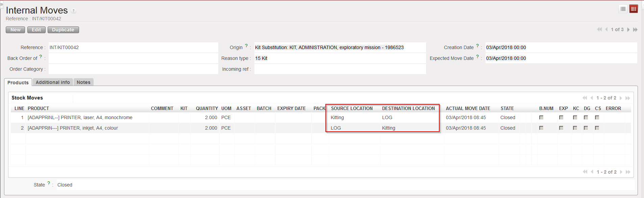
Task: Toggle KC checkbox for laser printer line
Action: coord(575,117)
